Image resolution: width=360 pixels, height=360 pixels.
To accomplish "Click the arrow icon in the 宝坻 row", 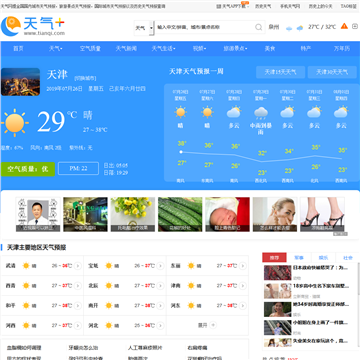I will [x=160, y=266].
